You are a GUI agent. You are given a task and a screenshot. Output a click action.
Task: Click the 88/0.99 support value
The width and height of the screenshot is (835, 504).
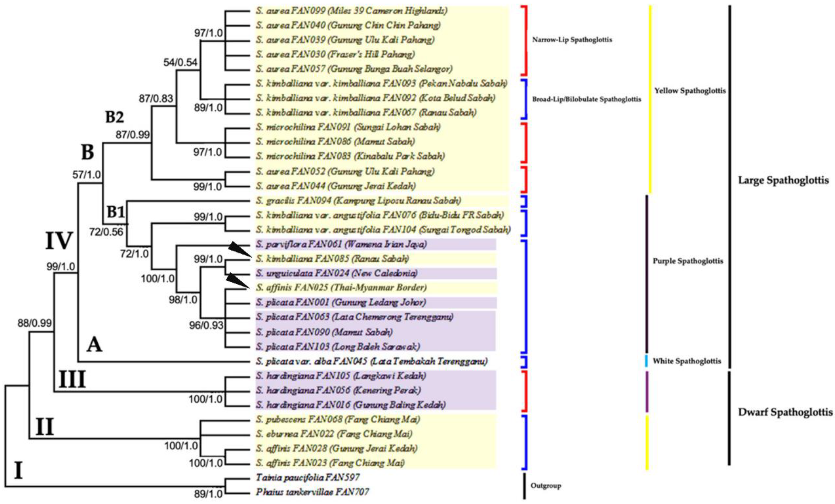(34, 323)
